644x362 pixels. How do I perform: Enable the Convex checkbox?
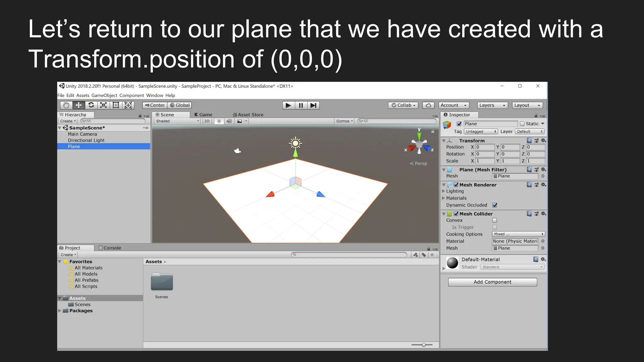pyautogui.click(x=495, y=220)
